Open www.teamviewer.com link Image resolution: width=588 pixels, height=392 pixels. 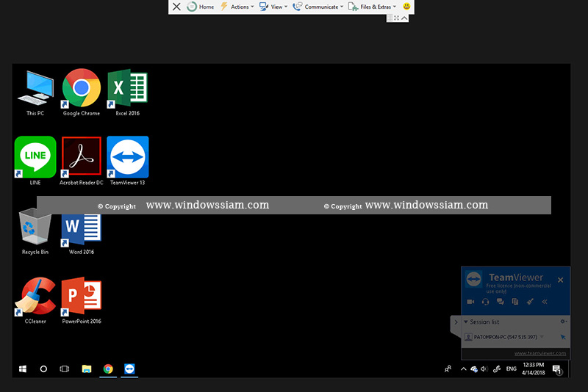pos(540,353)
